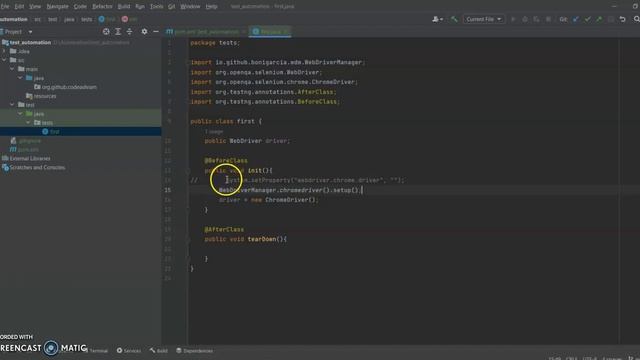The height and width of the screenshot is (360, 640).
Task: Click the Run with Coverage icon
Action: tap(536, 19)
